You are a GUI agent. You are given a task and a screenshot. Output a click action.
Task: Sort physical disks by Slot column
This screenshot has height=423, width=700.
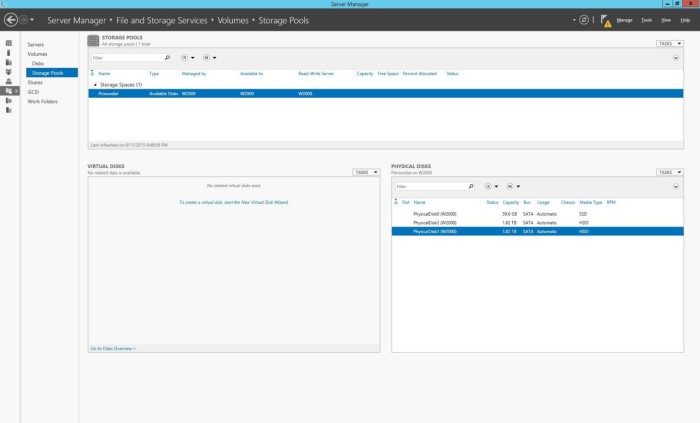pos(405,203)
